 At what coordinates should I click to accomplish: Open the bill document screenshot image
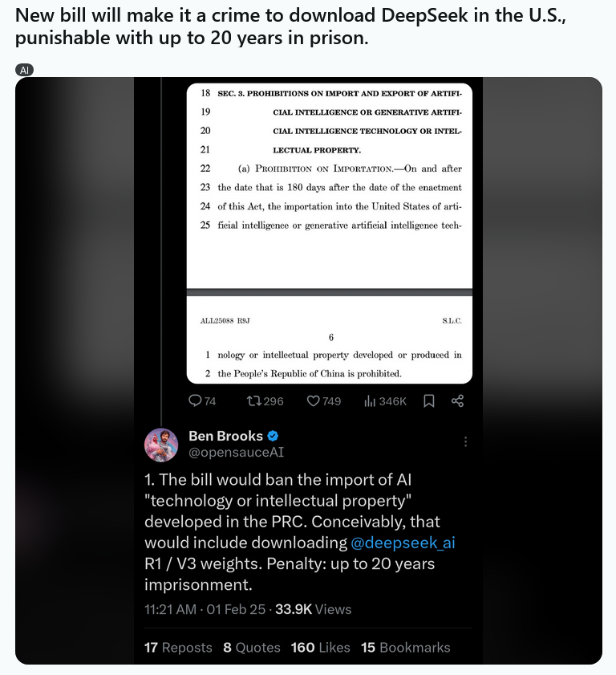329,233
